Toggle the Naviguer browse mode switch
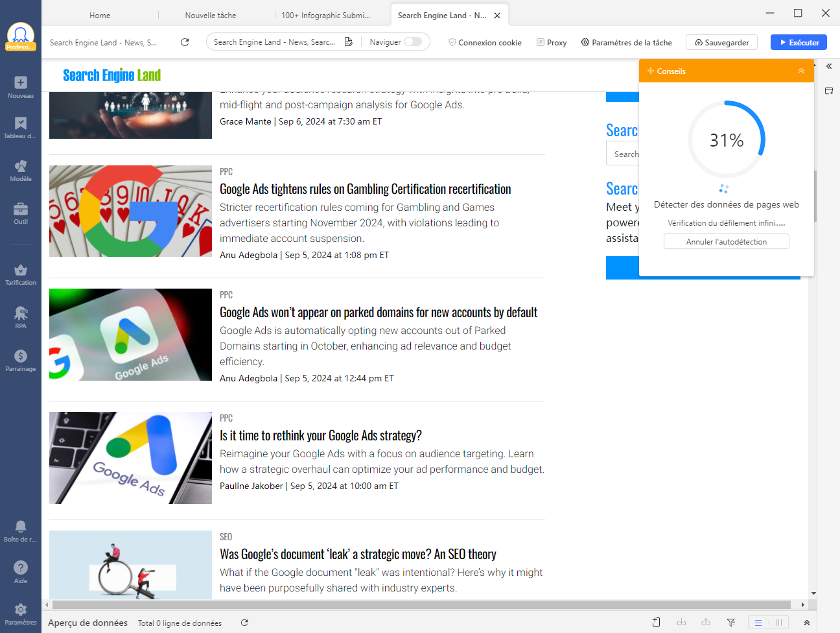The image size is (840, 633). coord(413,42)
